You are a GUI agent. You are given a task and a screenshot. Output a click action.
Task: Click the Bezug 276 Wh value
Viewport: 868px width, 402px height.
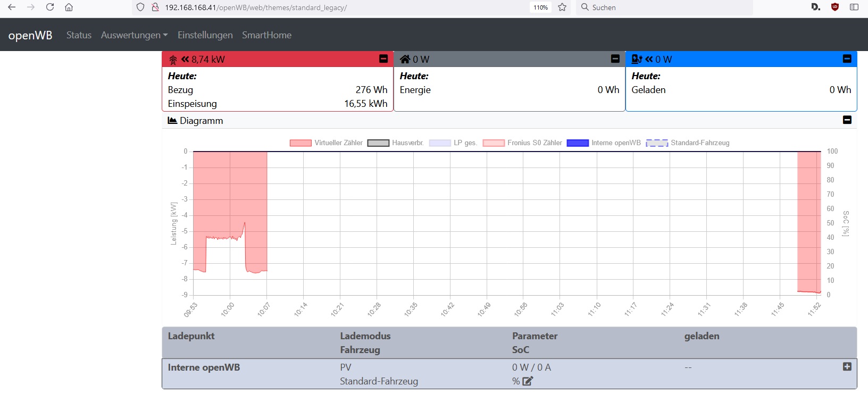(x=371, y=90)
